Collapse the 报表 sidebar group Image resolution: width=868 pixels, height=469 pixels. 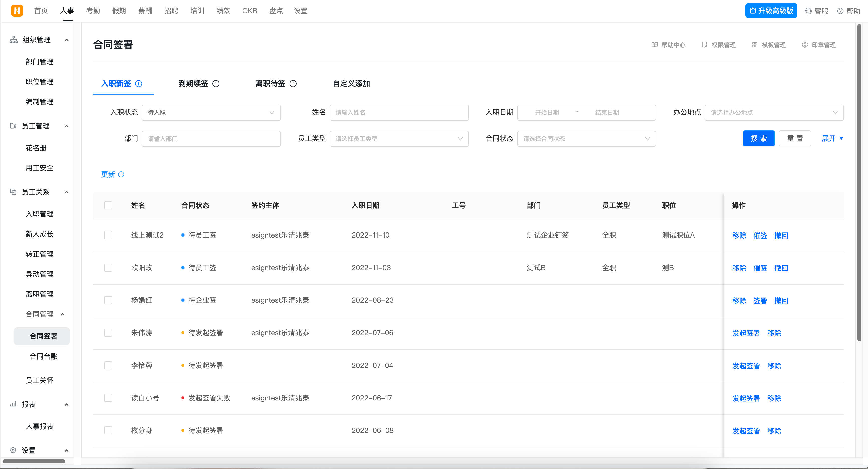tap(67, 405)
